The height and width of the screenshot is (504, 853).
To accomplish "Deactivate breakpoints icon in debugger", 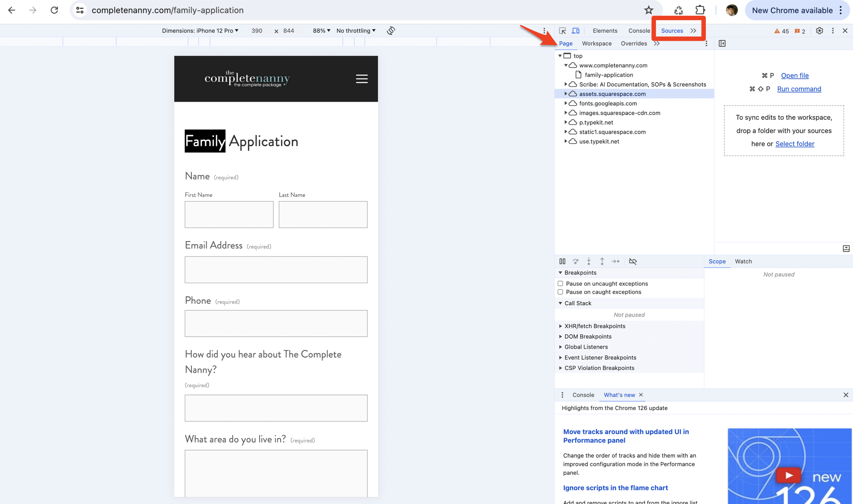I will coord(633,261).
